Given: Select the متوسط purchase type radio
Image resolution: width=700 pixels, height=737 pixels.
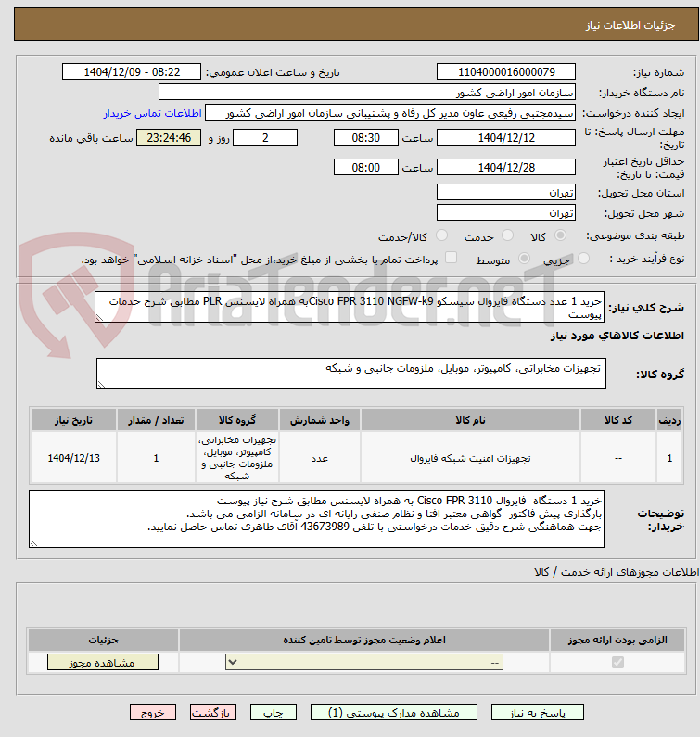Looking at the screenshot, I should point(524,258).
